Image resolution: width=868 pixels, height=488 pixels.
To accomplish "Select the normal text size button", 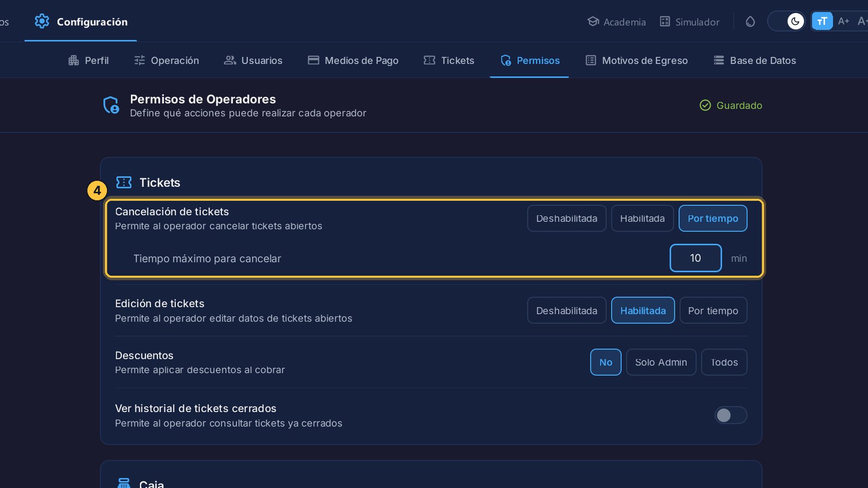I will (822, 21).
